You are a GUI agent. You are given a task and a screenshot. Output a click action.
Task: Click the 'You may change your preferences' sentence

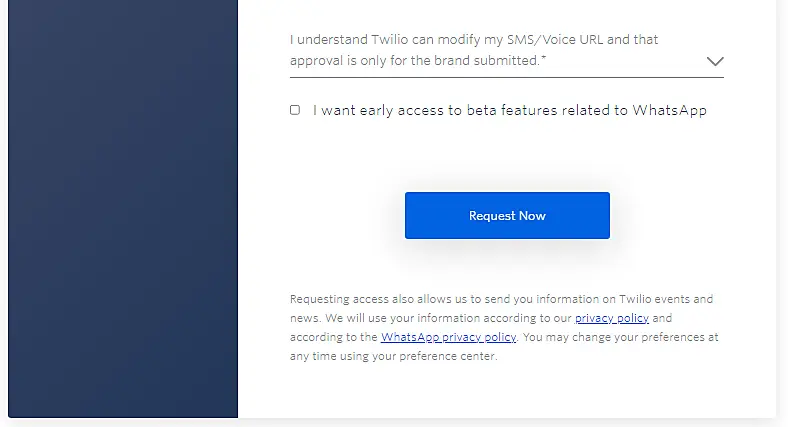coord(620,337)
